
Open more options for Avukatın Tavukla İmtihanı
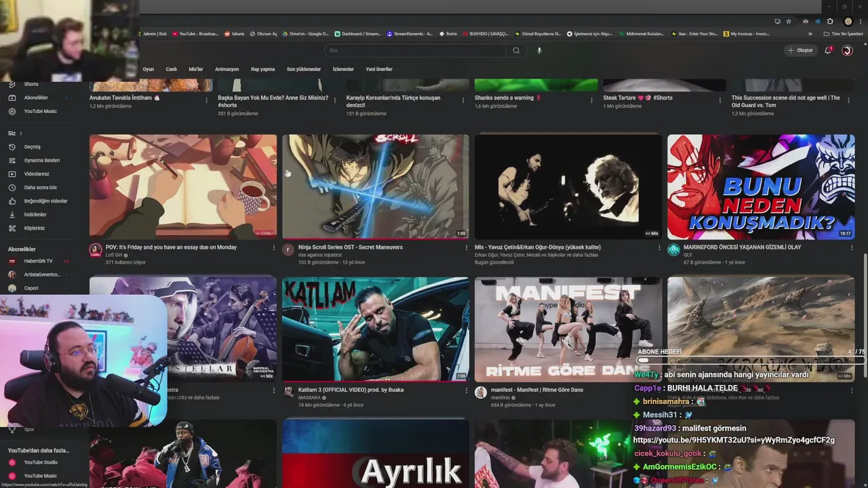tap(206, 100)
